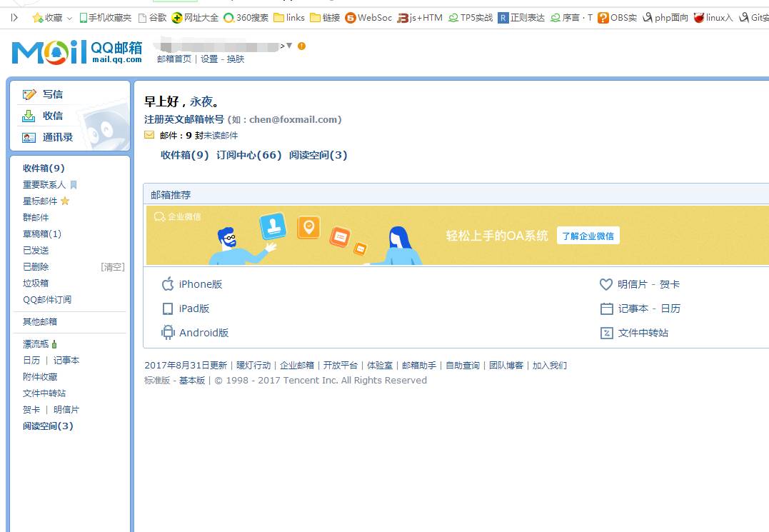Click the tablet icon for iPad版
This screenshot has height=532, width=769.
pyautogui.click(x=168, y=308)
